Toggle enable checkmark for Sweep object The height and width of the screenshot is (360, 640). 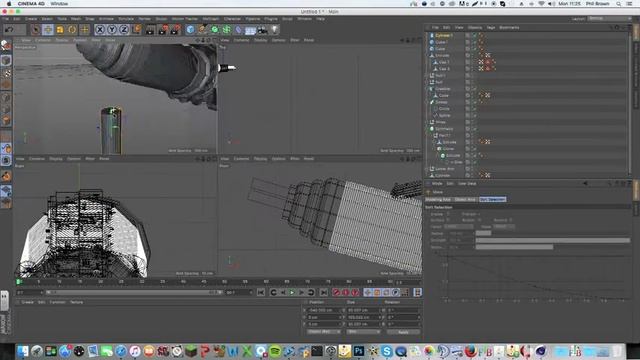(474, 102)
